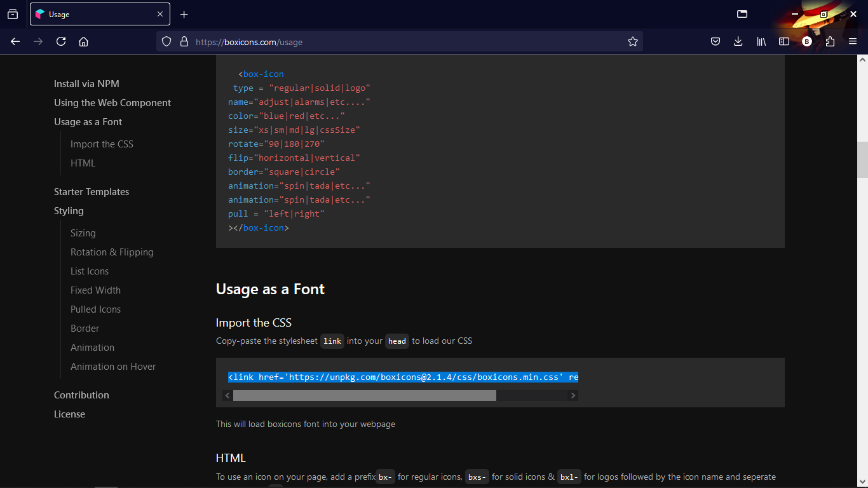Click the 'Usage as a Font' heading
This screenshot has height=488, width=868.
coord(270,289)
